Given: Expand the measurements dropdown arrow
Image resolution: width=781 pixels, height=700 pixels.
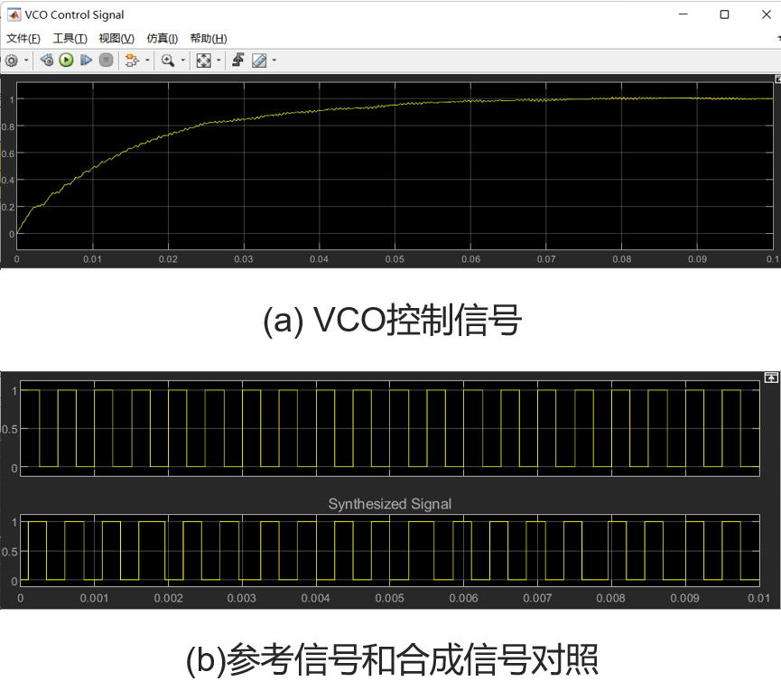Looking at the screenshot, I should click(x=274, y=61).
